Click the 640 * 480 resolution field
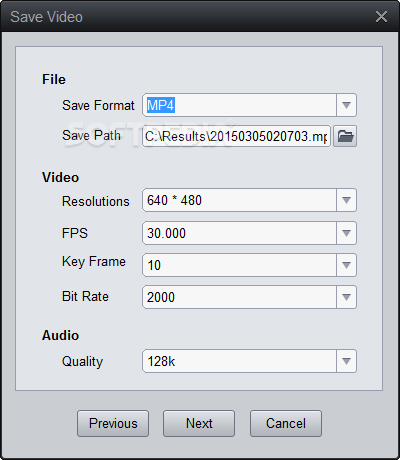 239,200
